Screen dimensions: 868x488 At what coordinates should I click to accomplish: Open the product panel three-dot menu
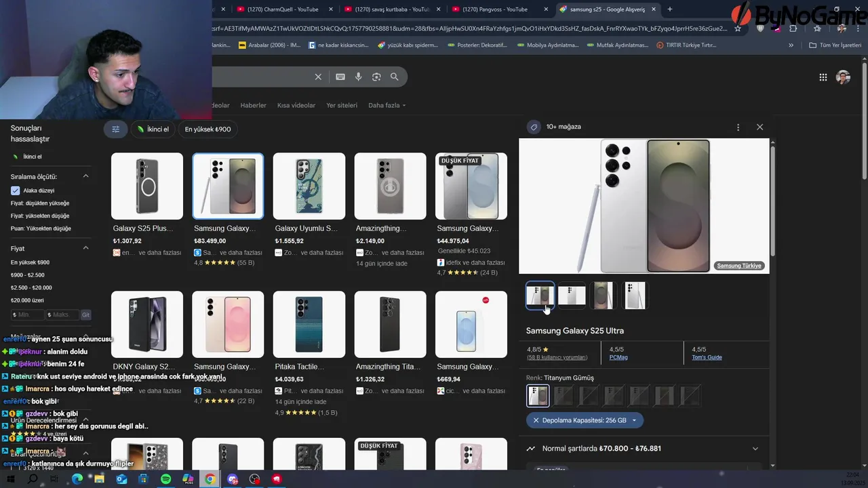738,127
